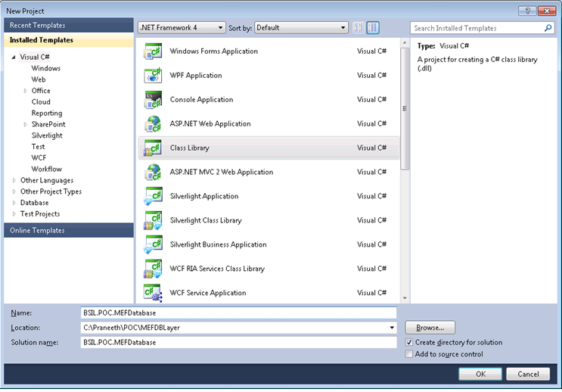Click the template list scroll-down arrow
This screenshot has width=562, height=392.
pyautogui.click(x=405, y=297)
